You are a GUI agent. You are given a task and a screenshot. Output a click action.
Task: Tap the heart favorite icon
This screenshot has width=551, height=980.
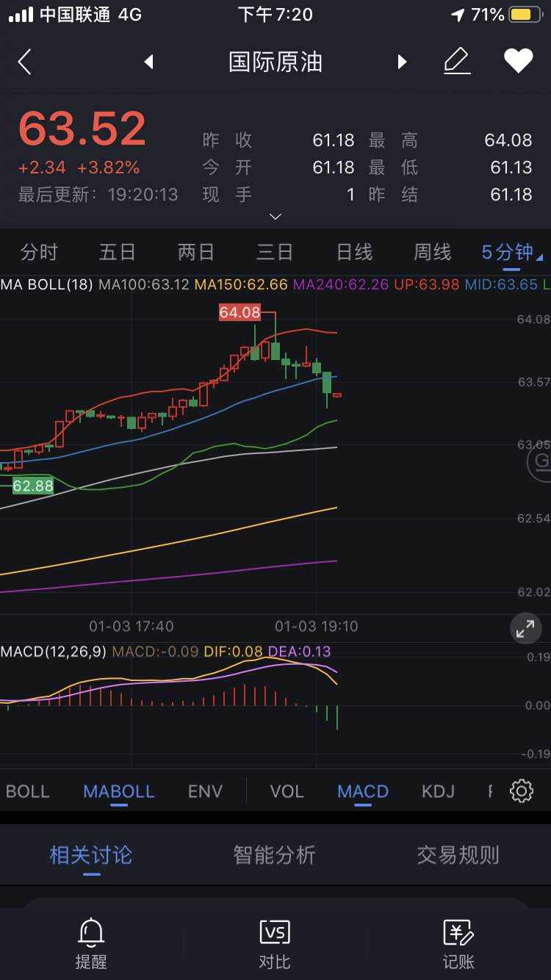518,61
